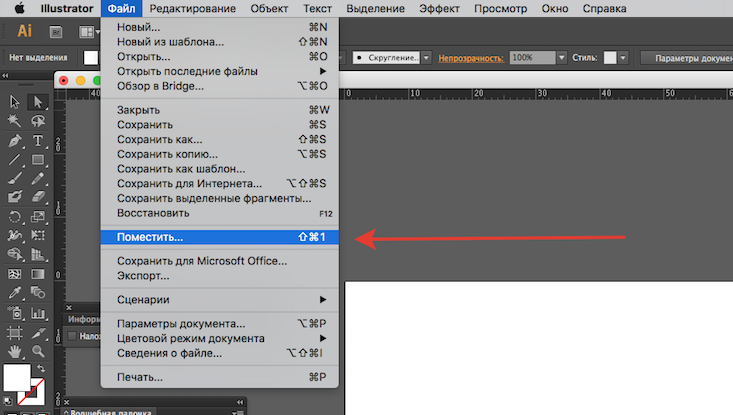Select the Rectangle tool
The image size is (733, 415).
(38, 159)
